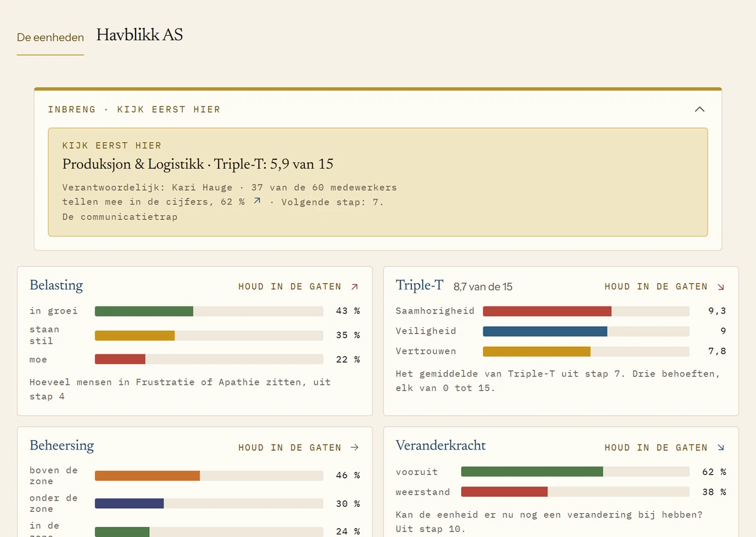Switch to the De eenheden tab
756x537 pixels.
pos(50,37)
